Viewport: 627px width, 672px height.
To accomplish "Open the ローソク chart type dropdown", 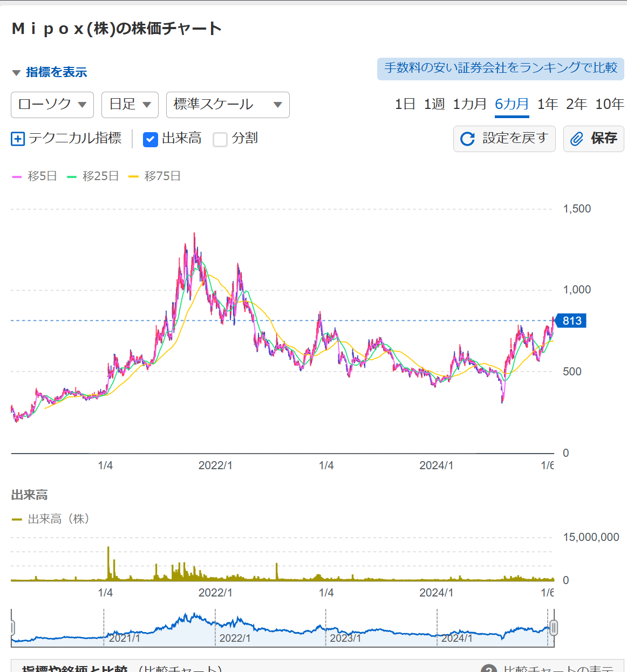I will tap(52, 105).
